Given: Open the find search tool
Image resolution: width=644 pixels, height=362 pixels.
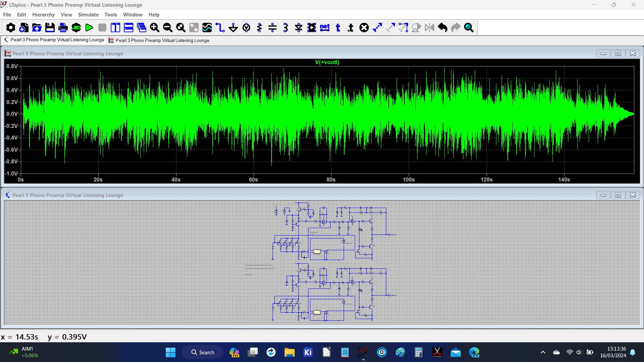Looking at the screenshot, I should coord(469,28).
